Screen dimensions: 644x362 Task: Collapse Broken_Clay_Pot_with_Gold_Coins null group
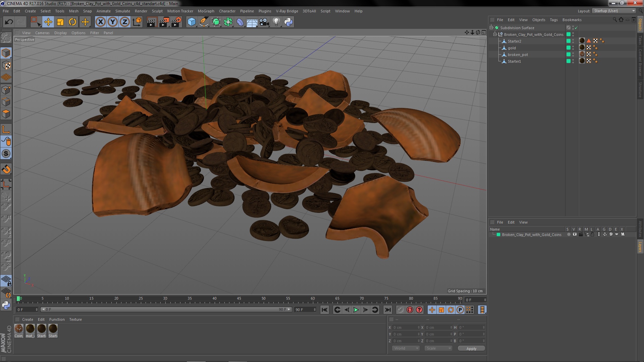pyautogui.click(x=495, y=34)
